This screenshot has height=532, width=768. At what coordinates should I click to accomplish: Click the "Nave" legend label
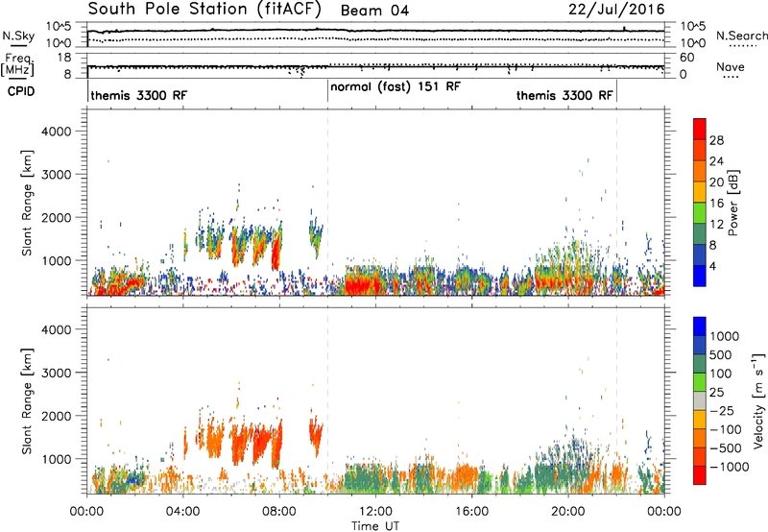coord(730,66)
